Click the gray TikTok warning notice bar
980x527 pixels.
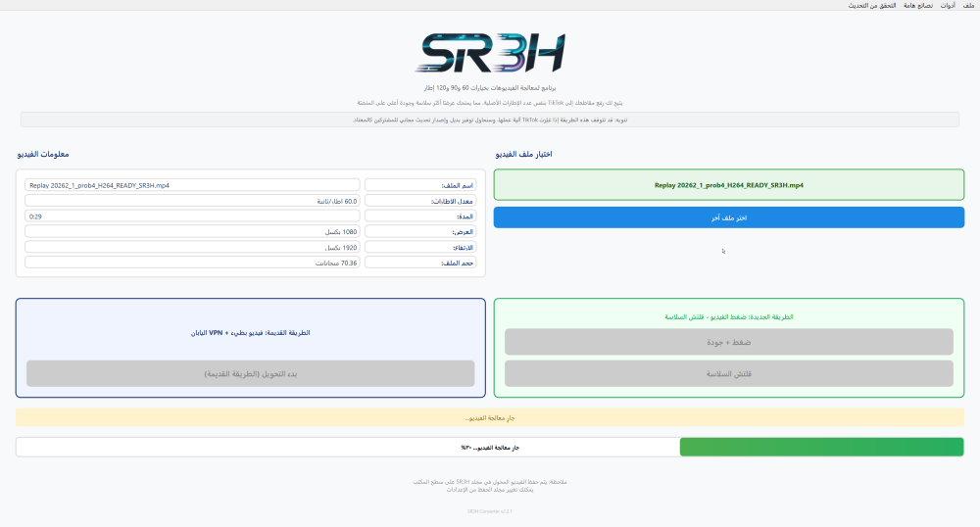point(490,120)
